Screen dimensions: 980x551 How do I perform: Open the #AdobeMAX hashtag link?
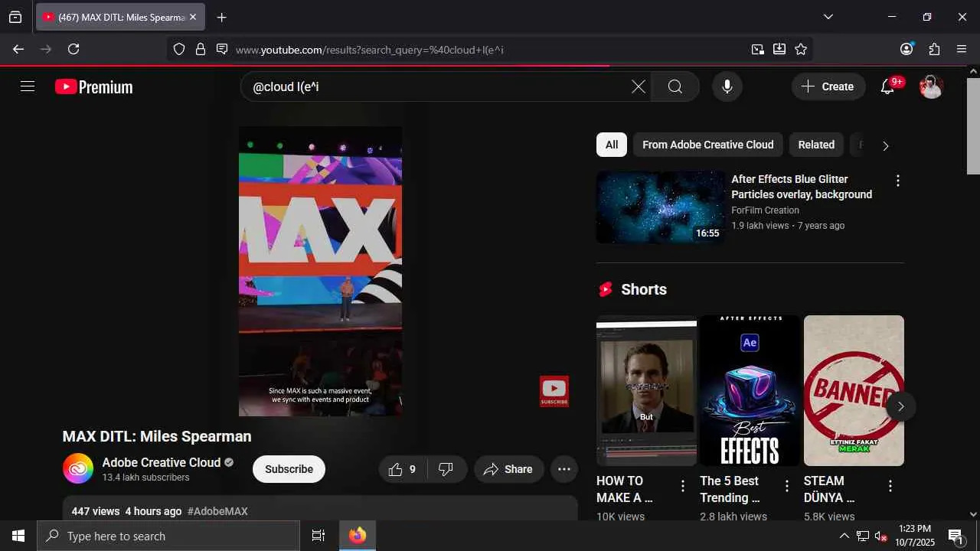pyautogui.click(x=217, y=511)
